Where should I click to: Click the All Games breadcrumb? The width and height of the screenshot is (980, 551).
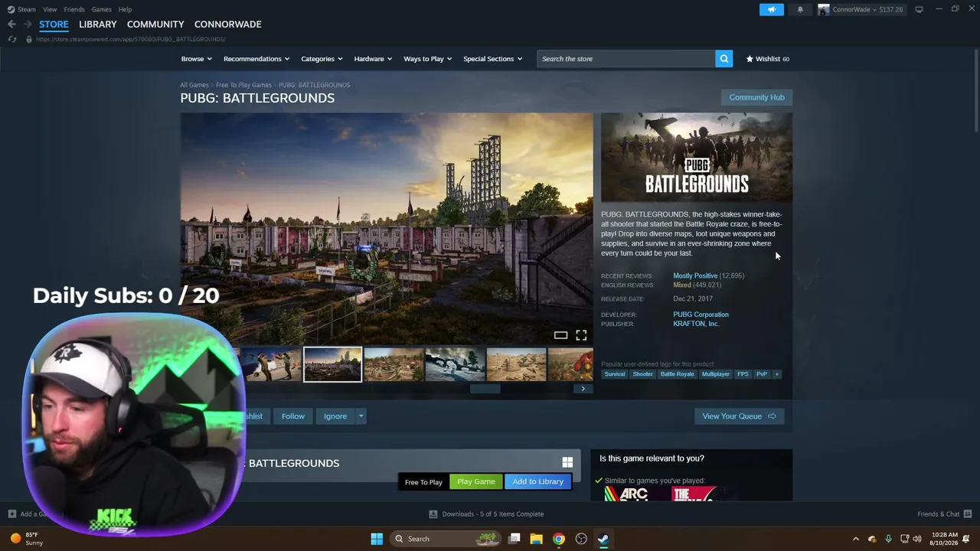(x=194, y=85)
